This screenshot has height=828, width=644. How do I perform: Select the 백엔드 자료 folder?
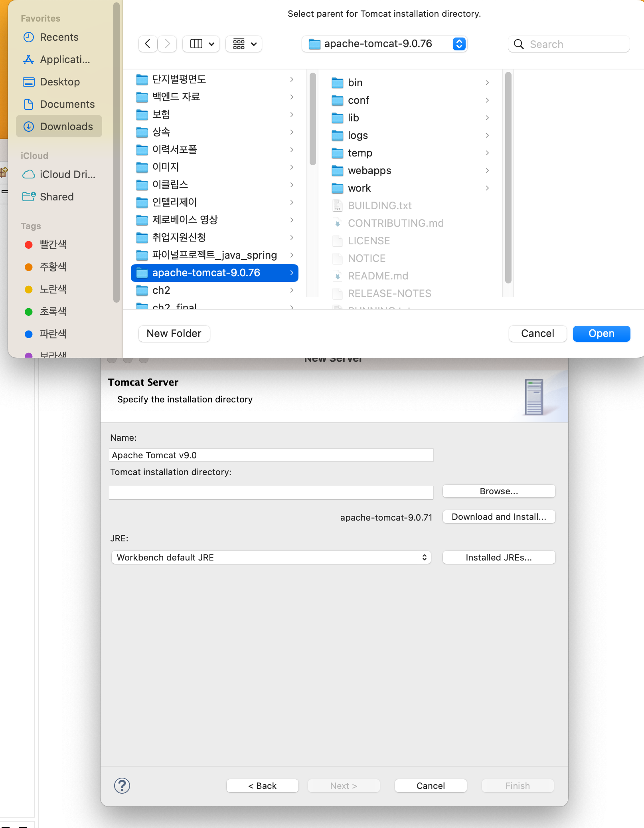click(x=215, y=97)
